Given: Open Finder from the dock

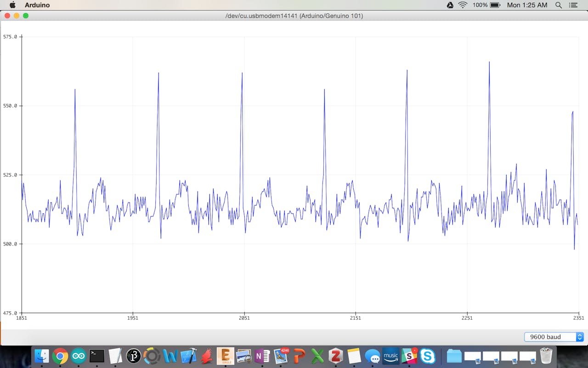Looking at the screenshot, I should pyautogui.click(x=42, y=356).
